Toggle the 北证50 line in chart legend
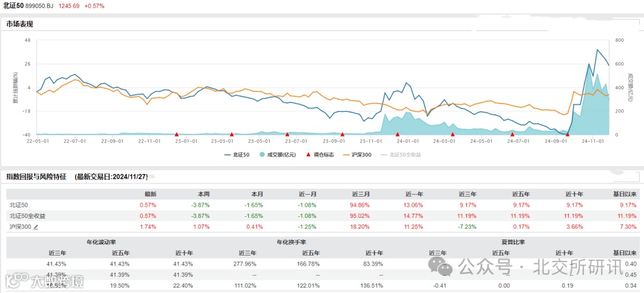644x293 pixels. [236, 155]
